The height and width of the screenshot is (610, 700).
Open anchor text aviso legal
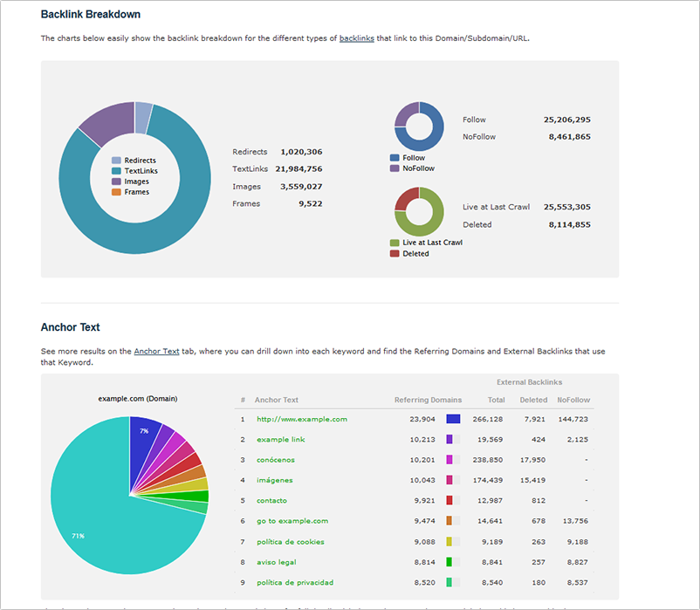point(277,562)
